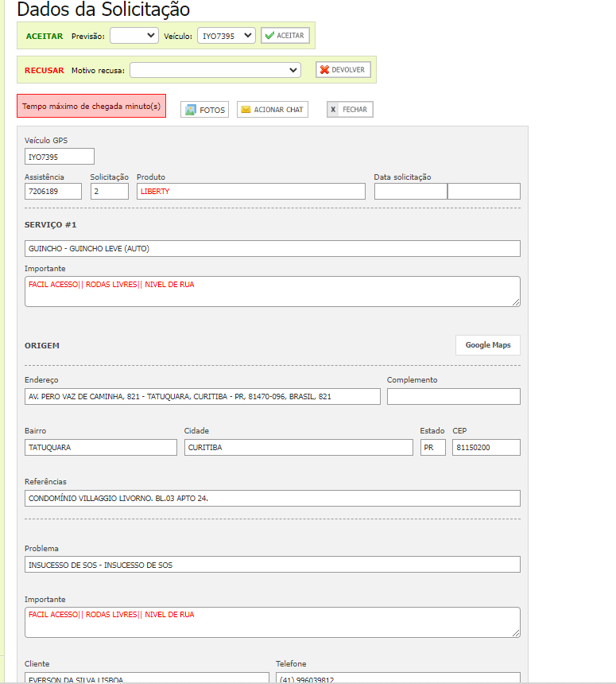Close the form with FECHAR

point(349,110)
